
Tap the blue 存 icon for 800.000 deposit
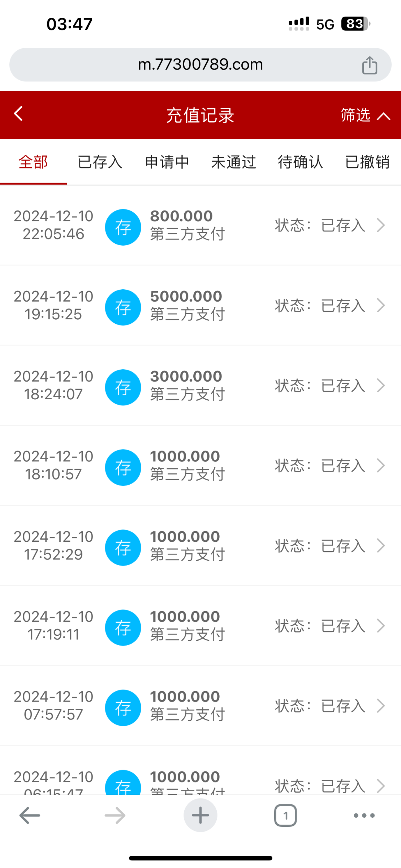tap(123, 227)
